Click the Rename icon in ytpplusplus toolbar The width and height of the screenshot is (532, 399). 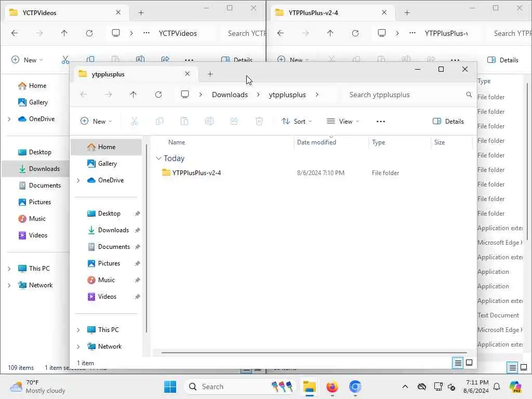tap(209, 121)
